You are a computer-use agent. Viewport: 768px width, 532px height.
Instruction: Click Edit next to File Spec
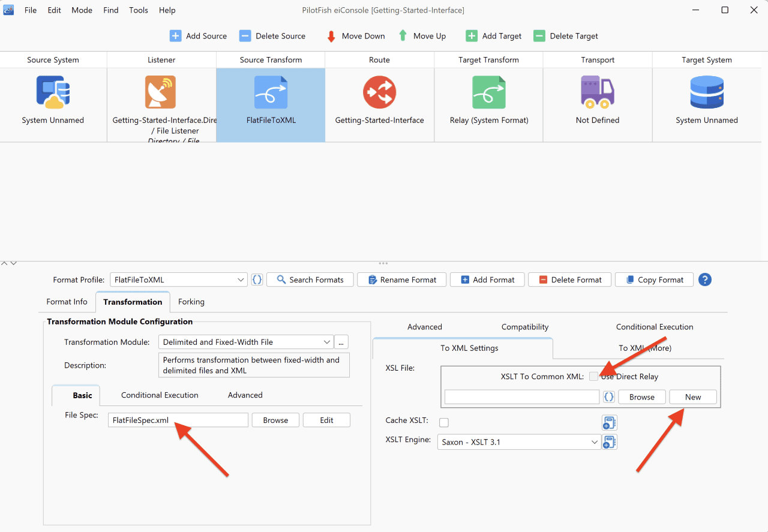(x=326, y=420)
